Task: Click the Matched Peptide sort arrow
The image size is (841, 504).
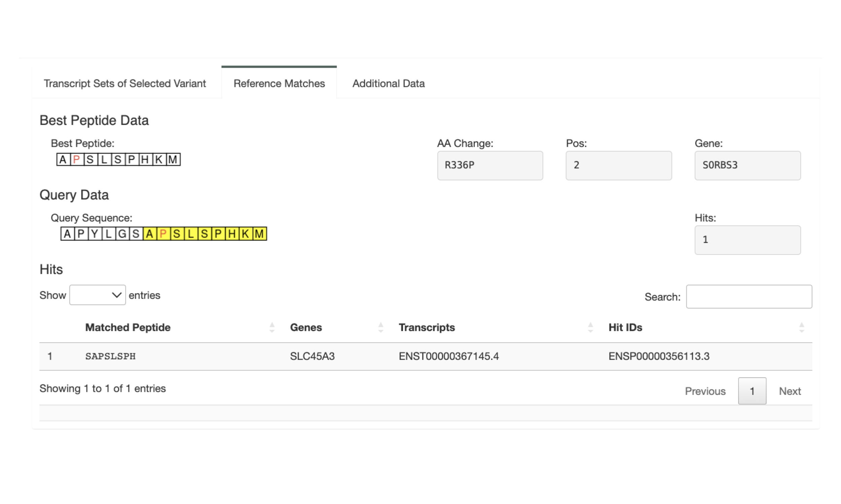Action: pos(270,327)
